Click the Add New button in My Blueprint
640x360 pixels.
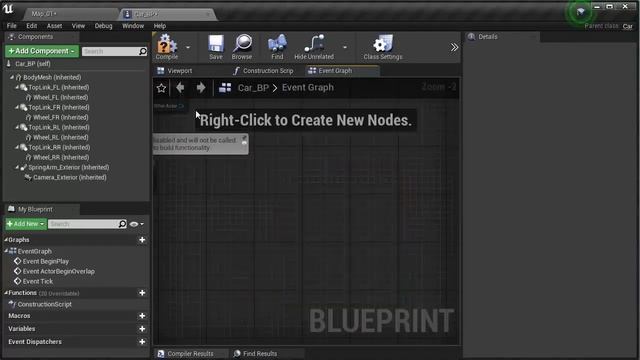click(x=26, y=224)
